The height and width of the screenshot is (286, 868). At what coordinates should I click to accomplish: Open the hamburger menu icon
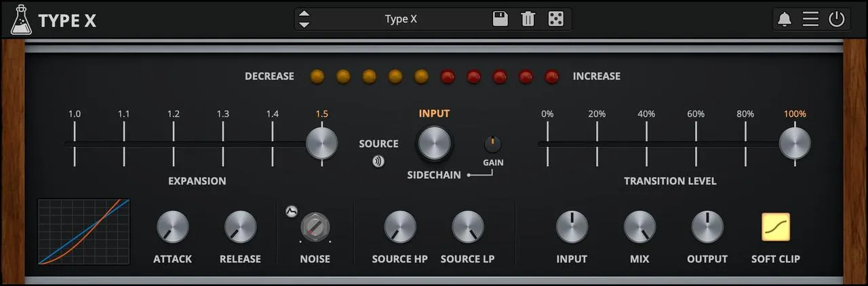tap(810, 19)
